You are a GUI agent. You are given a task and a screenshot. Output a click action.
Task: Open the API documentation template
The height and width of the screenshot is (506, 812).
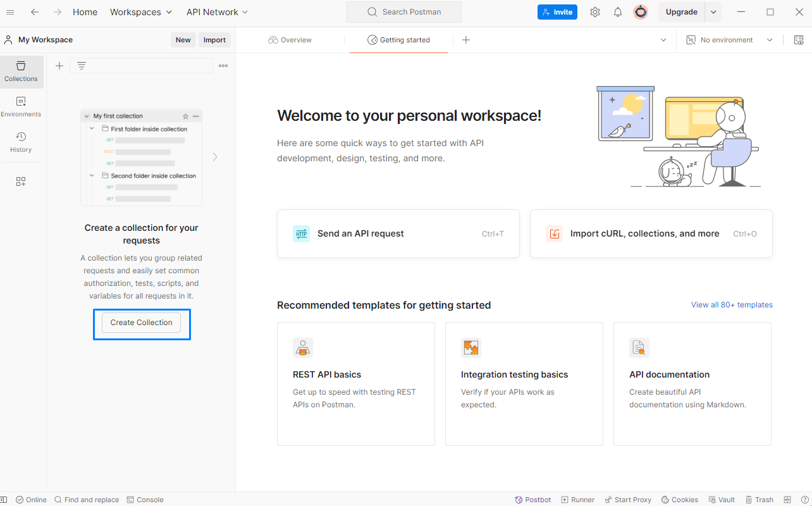(x=692, y=384)
